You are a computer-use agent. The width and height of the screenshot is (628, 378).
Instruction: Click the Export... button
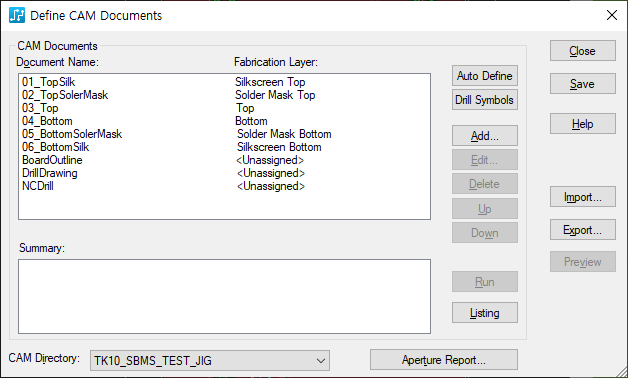coord(582,229)
